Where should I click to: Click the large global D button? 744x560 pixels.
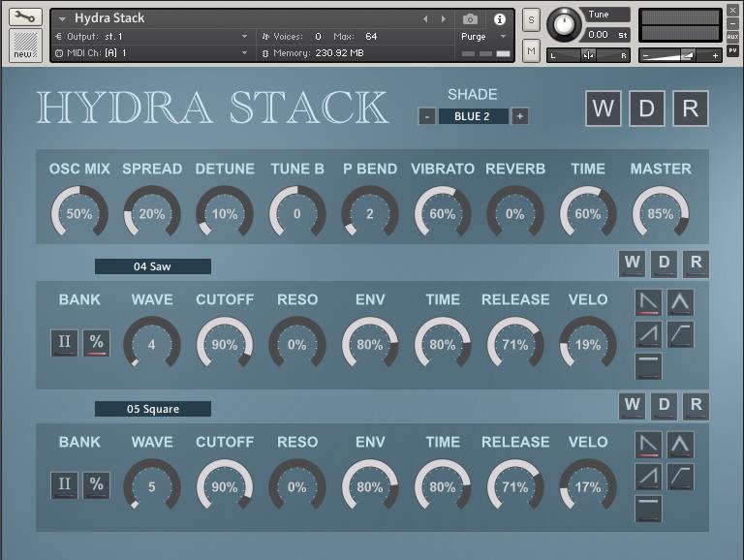click(647, 109)
